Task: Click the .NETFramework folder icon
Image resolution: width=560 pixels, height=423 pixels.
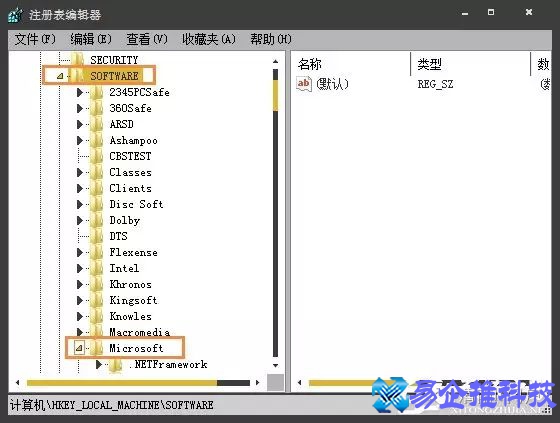Action: tap(115, 364)
